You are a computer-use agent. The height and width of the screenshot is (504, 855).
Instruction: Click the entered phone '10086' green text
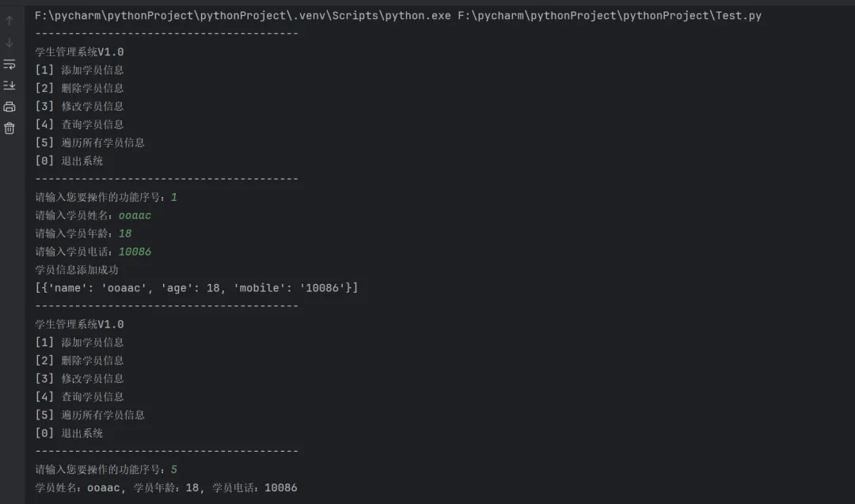tap(135, 252)
